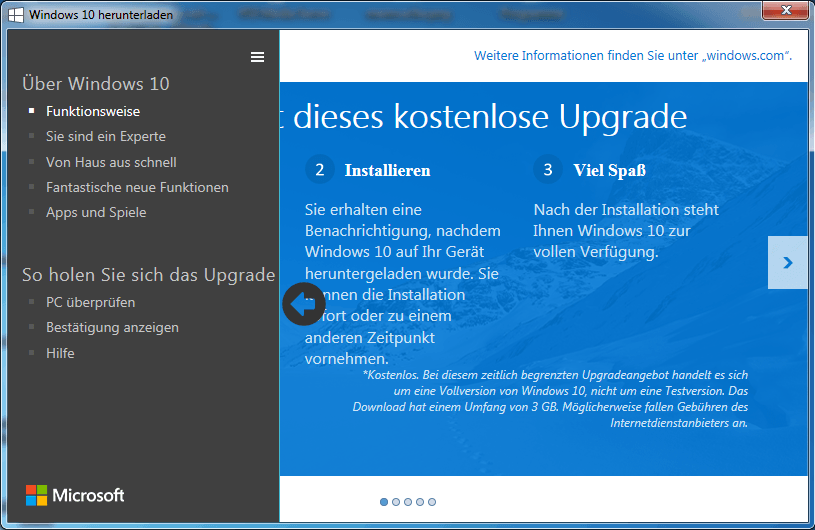Open Von Haus aus schnell

[111, 162]
